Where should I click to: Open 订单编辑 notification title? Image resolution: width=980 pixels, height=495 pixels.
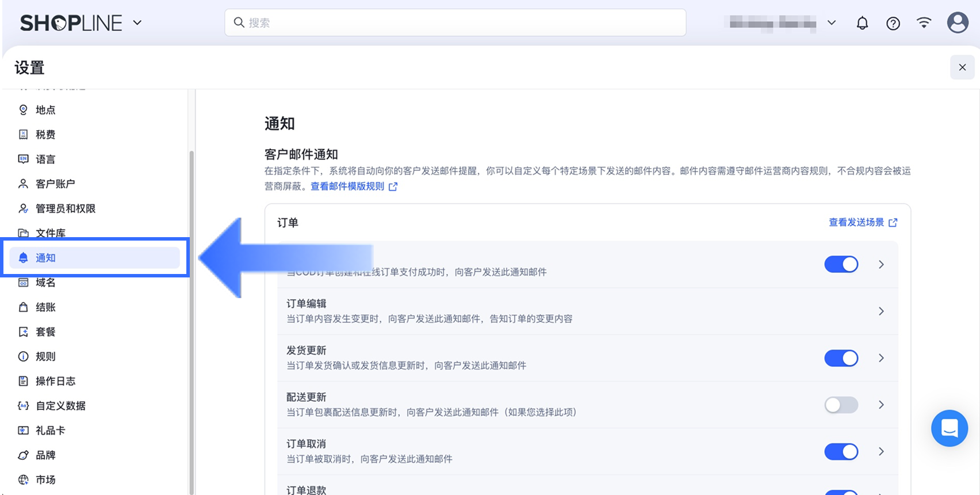pos(307,303)
